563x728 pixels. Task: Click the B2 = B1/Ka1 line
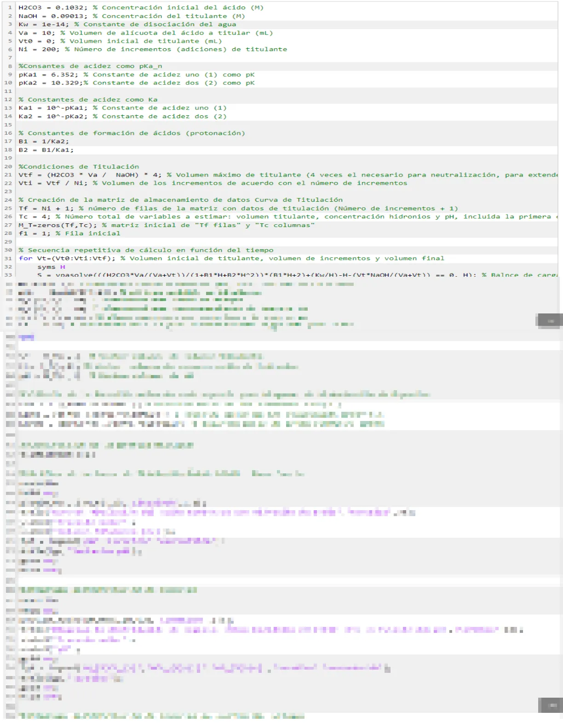pos(46,150)
